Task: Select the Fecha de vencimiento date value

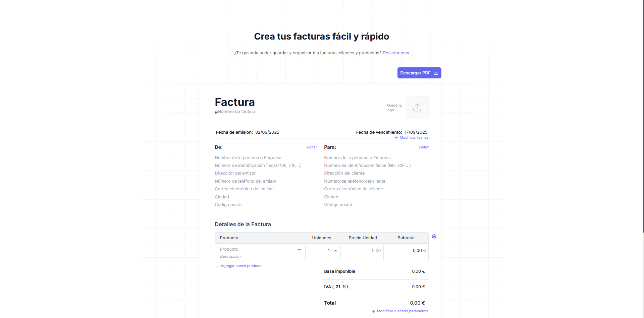Action: 416,132
